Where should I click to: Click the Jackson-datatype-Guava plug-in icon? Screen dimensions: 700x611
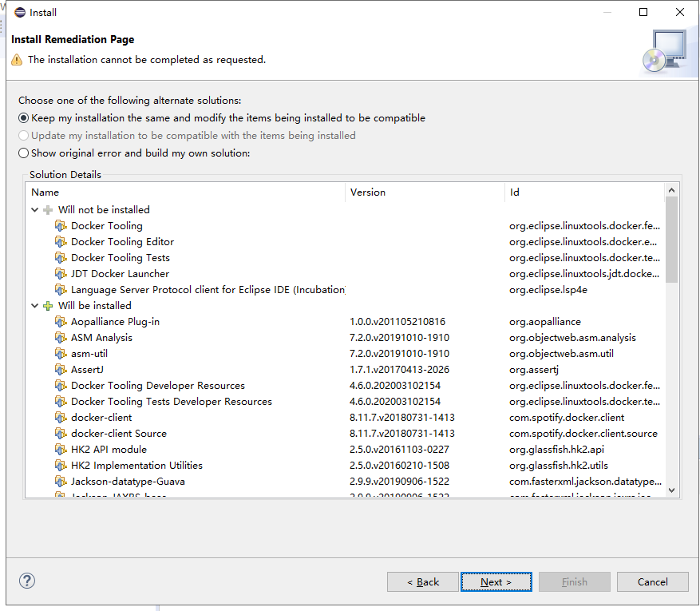[61, 482]
